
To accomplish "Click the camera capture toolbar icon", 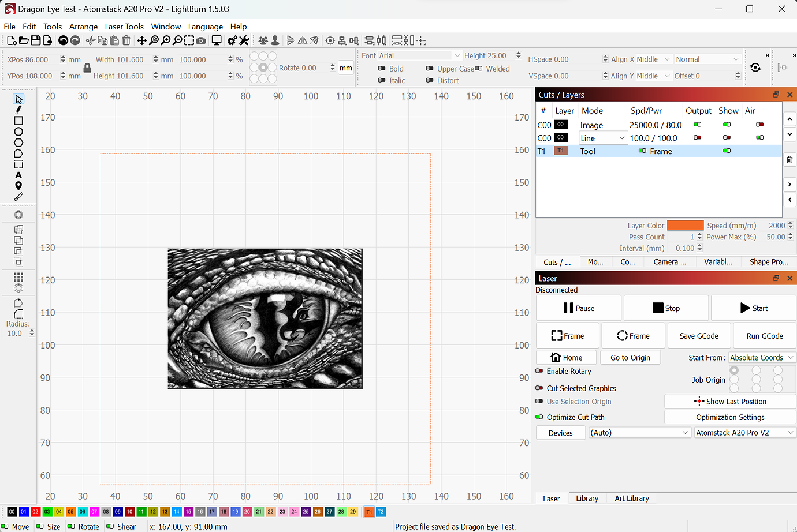I will point(201,40).
